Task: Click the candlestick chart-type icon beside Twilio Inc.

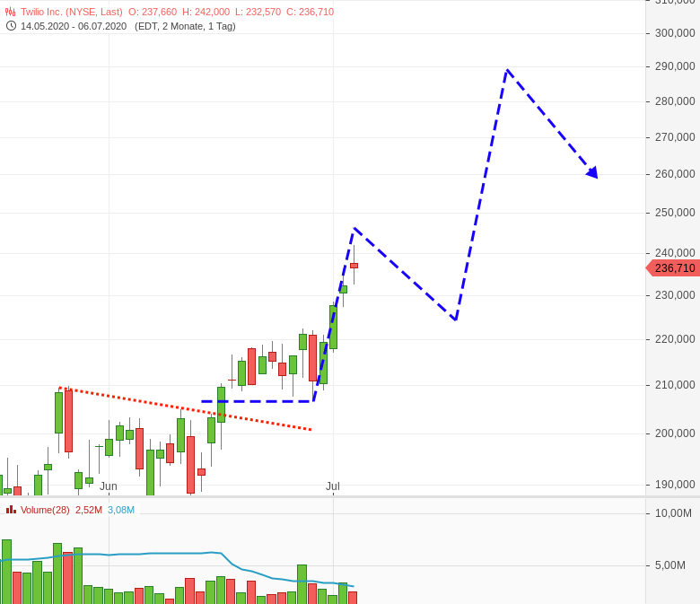Action: [10, 12]
